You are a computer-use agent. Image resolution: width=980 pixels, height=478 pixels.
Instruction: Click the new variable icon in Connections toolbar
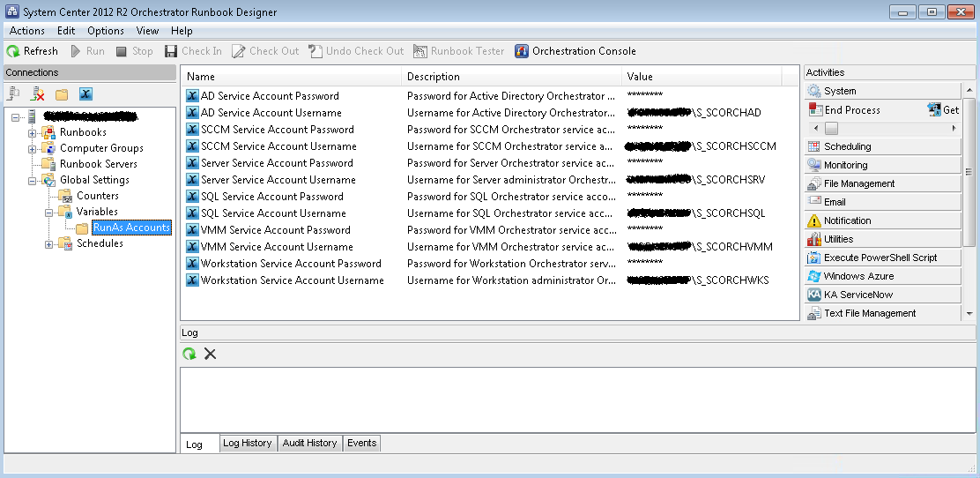click(85, 94)
